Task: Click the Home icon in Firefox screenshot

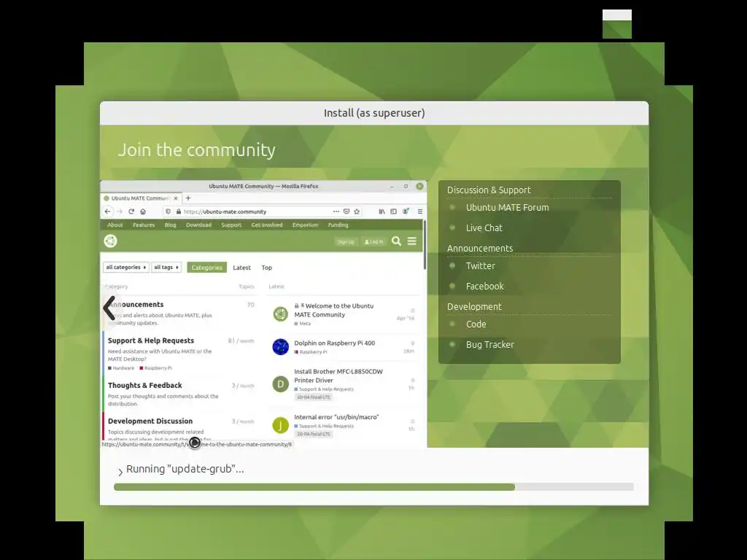Action: point(143,211)
